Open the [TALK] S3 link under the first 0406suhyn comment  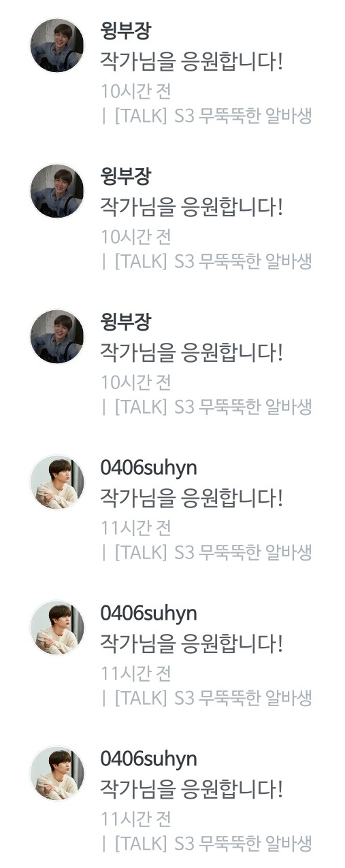tap(213, 552)
